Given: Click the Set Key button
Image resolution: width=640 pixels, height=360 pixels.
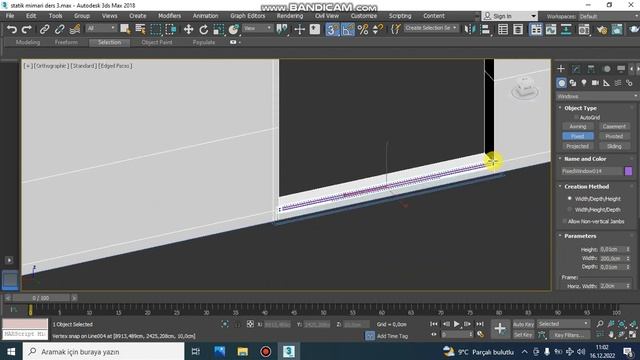Looking at the screenshot, I should click(x=523, y=335).
